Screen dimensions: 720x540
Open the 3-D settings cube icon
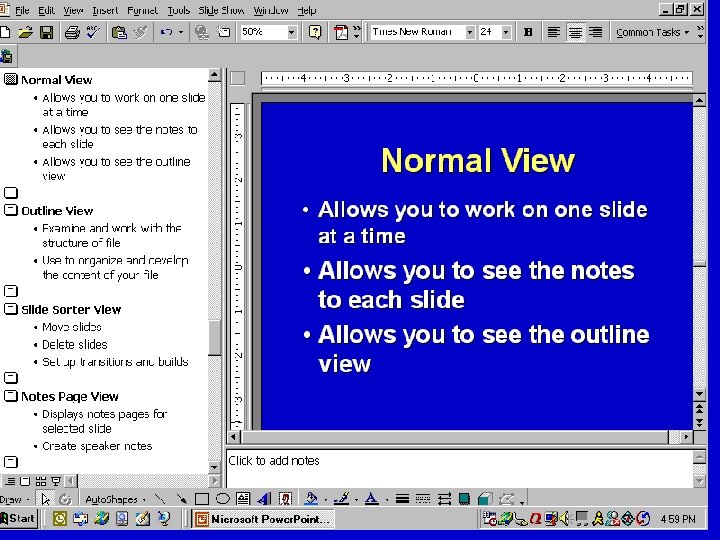pos(485,499)
